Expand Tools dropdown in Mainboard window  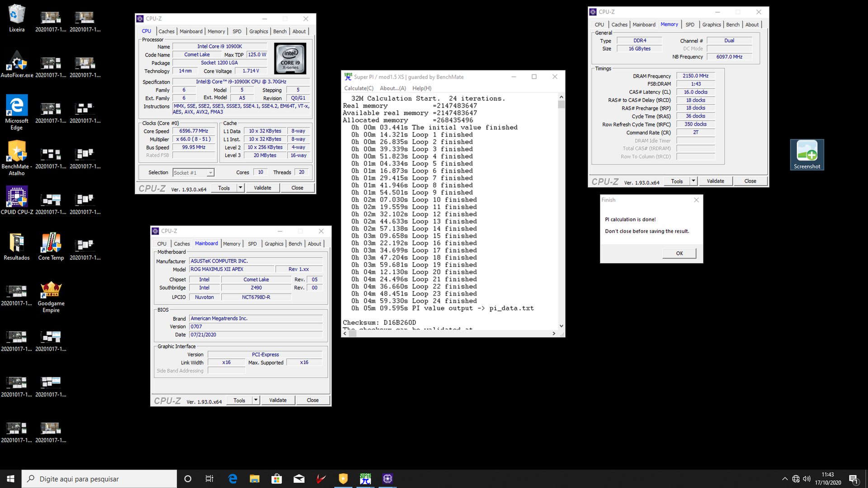pyautogui.click(x=256, y=400)
